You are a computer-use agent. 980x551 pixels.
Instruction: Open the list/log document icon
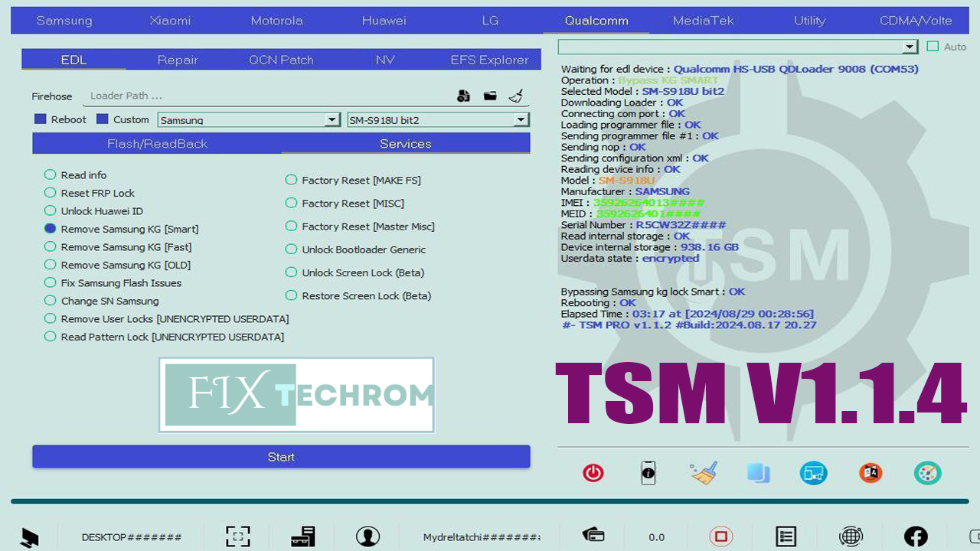(786, 536)
